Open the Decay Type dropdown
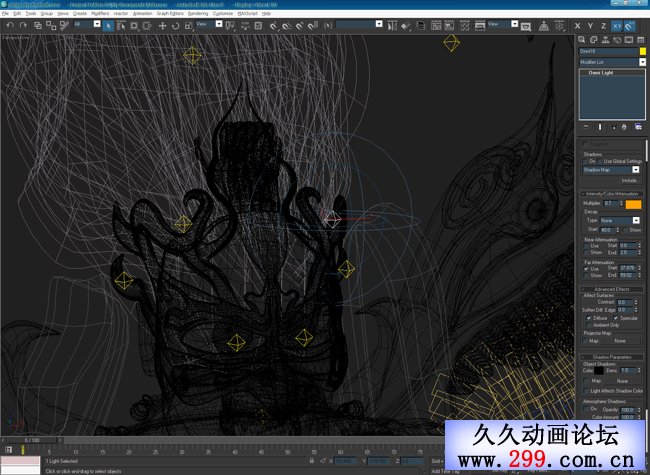This screenshot has width=650, height=475. tap(620, 221)
